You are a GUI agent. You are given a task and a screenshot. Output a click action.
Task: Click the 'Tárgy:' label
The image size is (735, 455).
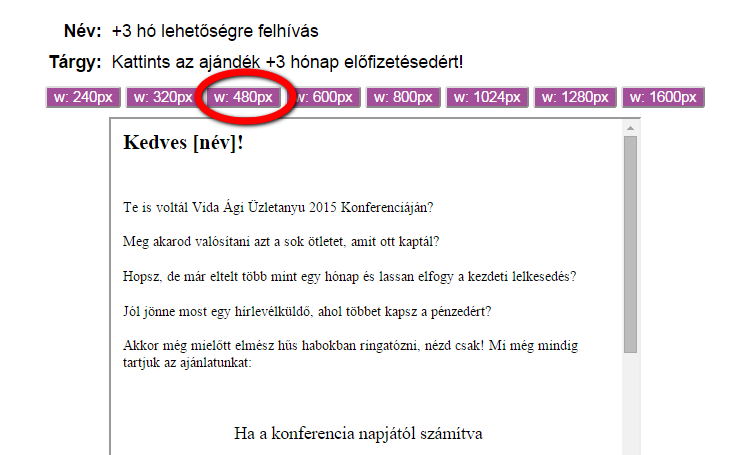tap(75, 62)
